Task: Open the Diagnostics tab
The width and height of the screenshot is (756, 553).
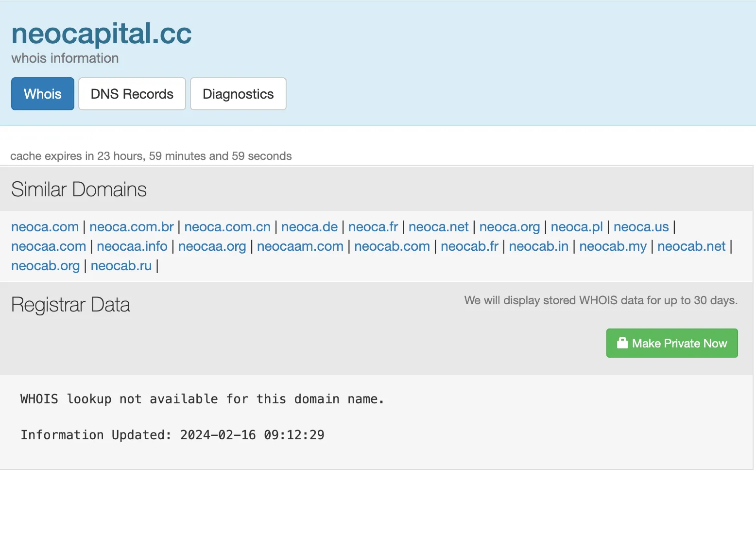Action: pos(238,94)
